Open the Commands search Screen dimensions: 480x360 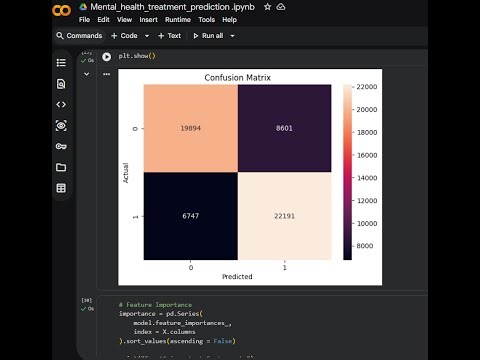click(x=79, y=36)
